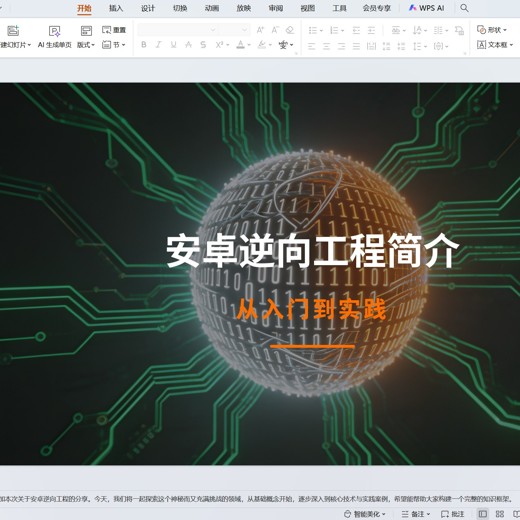Viewport: 520px width, 520px height.
Task: Toggle italic formatting
Action: (158, 45)
